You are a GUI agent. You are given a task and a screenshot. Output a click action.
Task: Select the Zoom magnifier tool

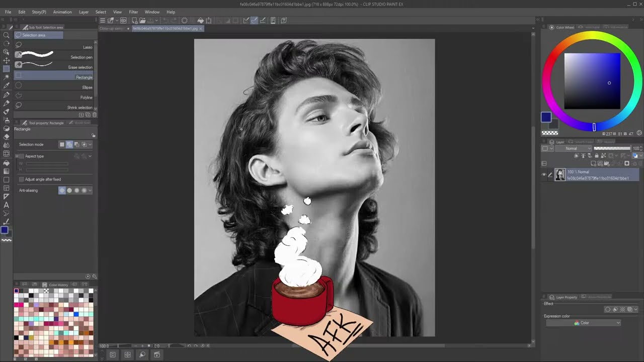[7, 35]
